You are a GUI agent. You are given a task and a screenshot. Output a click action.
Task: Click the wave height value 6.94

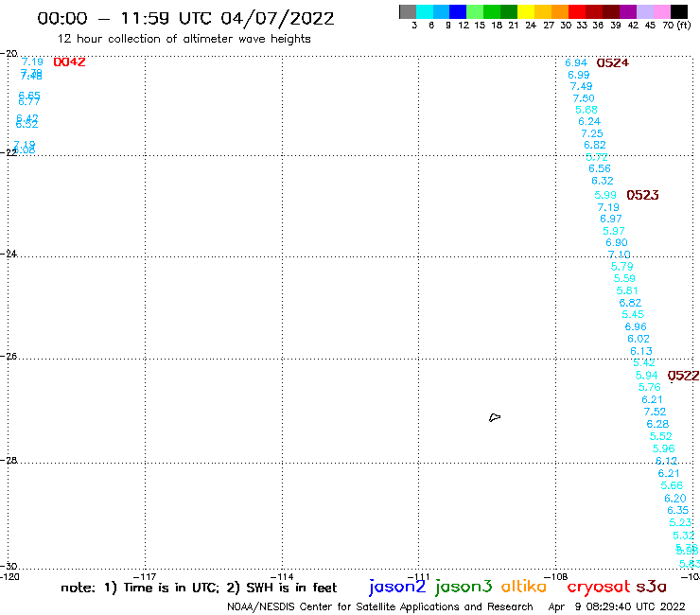[x=576, y=63]
